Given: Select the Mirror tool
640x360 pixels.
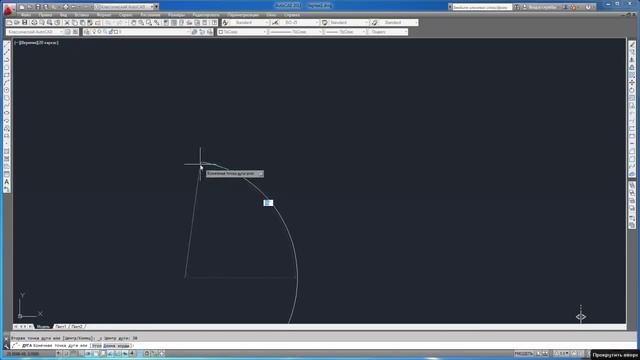Looking at the screenshot, I should (x=632, y=60).
